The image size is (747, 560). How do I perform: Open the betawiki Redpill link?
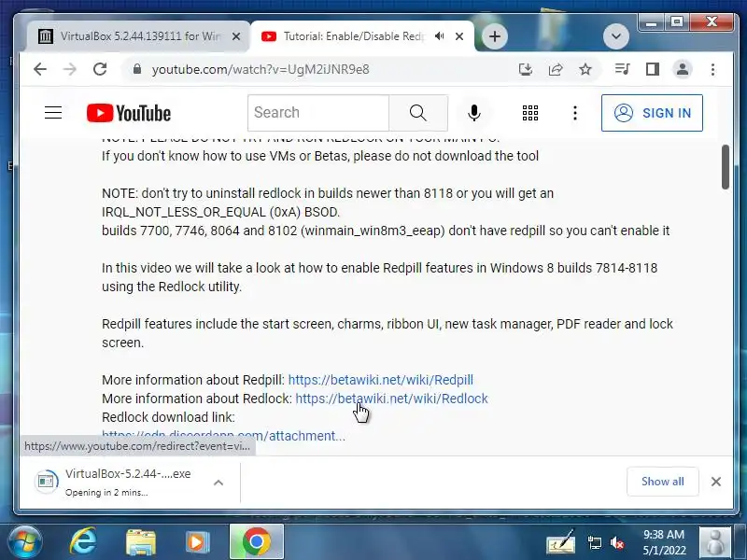tap(381, 380)
